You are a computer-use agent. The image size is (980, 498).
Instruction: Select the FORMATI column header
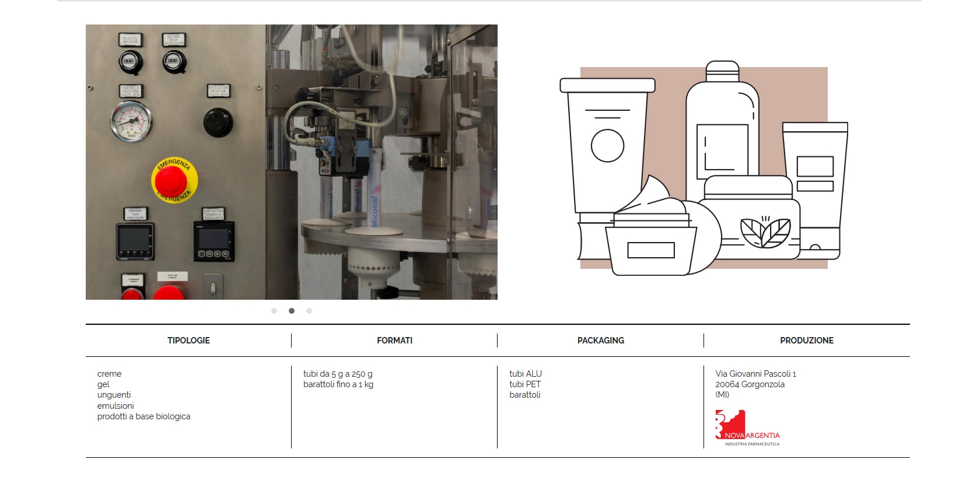point(394,341)
